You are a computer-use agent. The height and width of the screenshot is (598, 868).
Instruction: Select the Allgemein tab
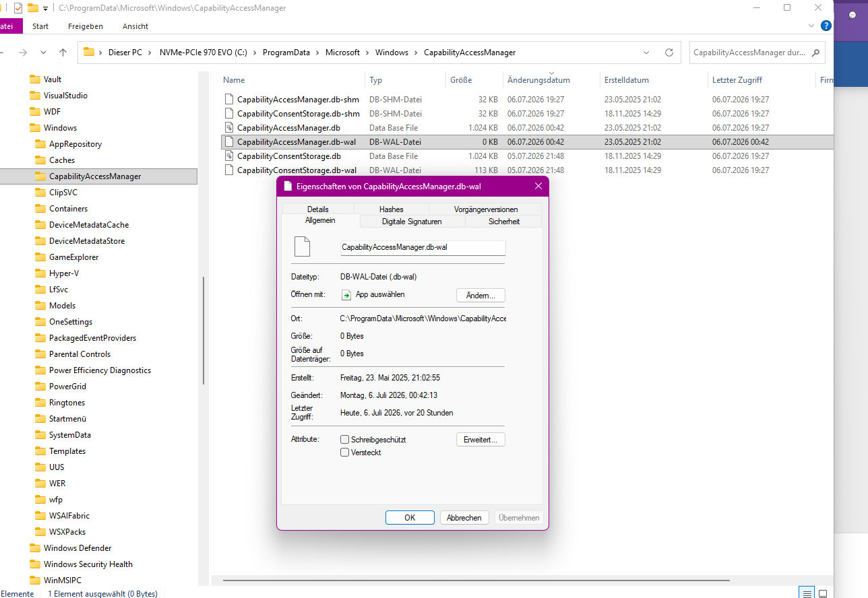click(320, 221)
